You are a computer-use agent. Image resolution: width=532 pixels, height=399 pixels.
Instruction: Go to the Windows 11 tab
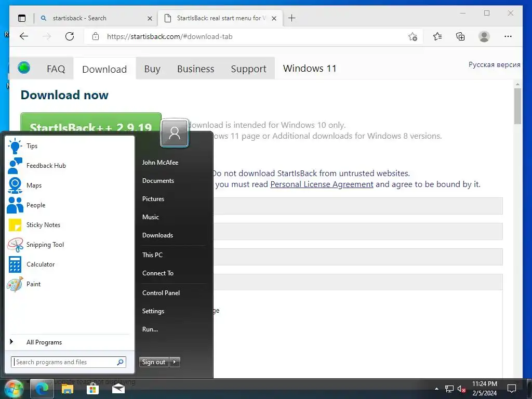coord(310,69)
